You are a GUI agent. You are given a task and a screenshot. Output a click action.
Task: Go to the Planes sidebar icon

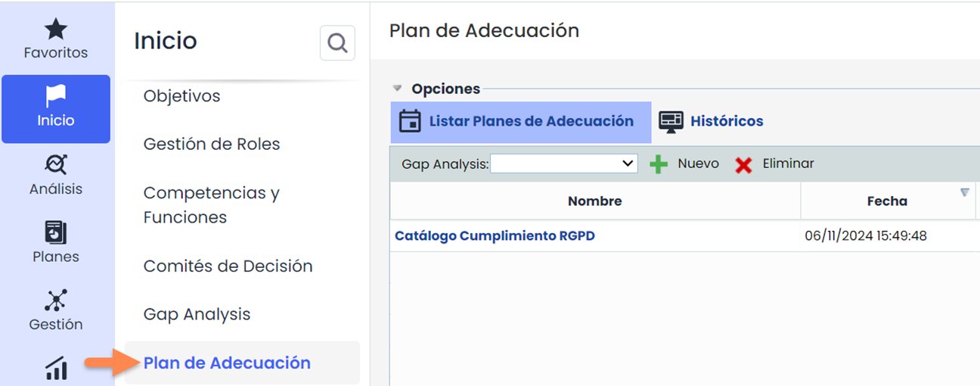56,233
